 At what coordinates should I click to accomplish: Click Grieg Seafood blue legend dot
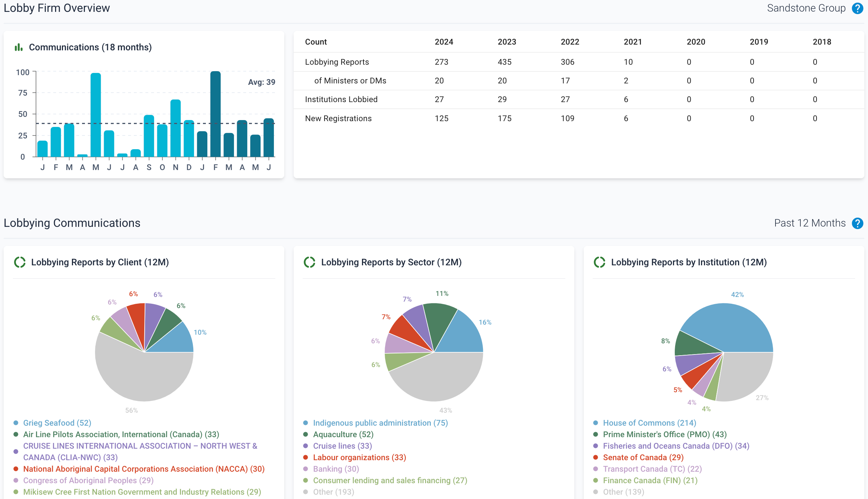(16, 423)
